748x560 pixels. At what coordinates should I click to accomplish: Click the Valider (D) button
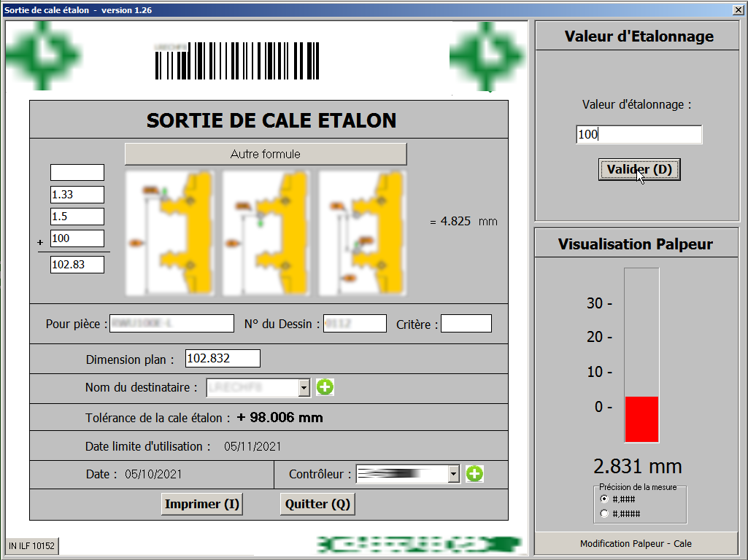coord(639,168)
